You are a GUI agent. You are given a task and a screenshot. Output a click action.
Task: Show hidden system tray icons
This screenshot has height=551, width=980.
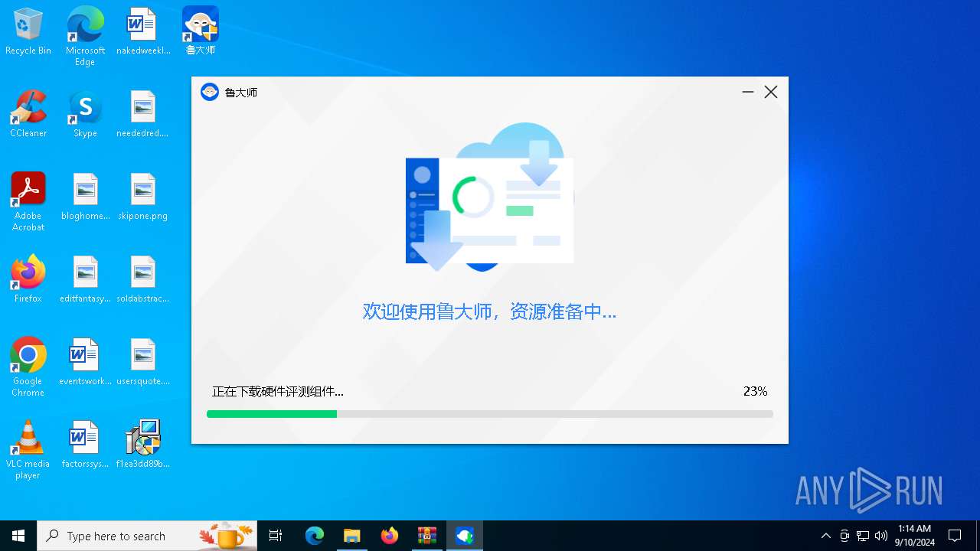pos(825,536)
